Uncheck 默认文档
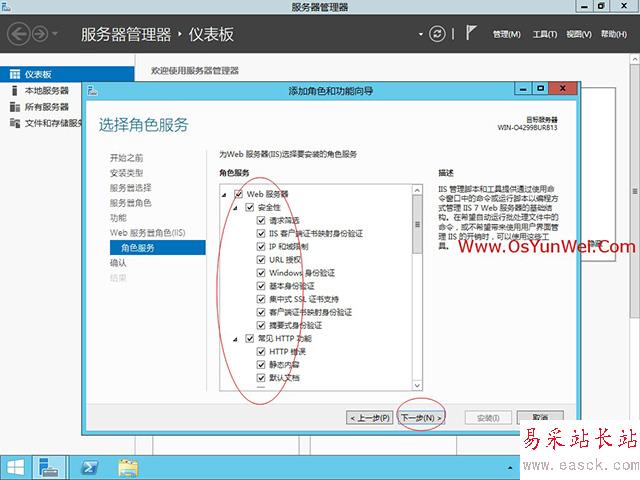 [x=261, y=378]
